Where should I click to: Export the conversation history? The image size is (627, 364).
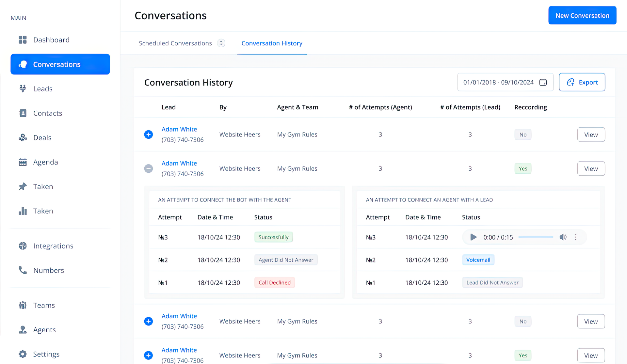pyautogui.click(x=582, y=82)
